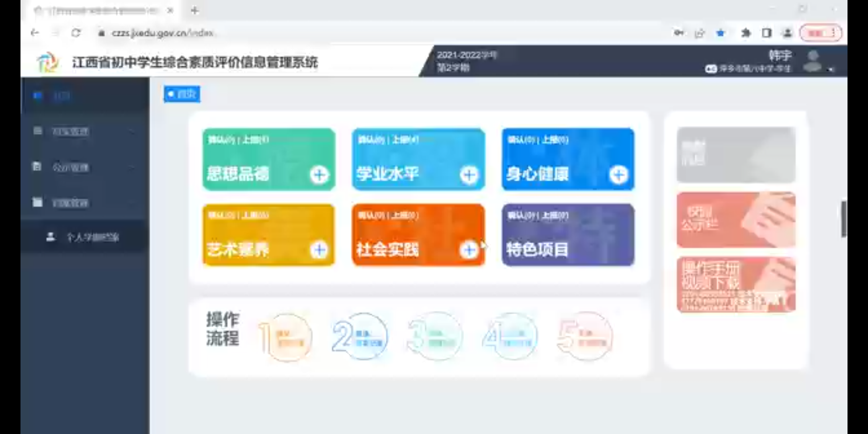This screenshot has height=434, width=868.
Task: Click step 5 circle in 操作流程
Action: [x=585, y=337]
